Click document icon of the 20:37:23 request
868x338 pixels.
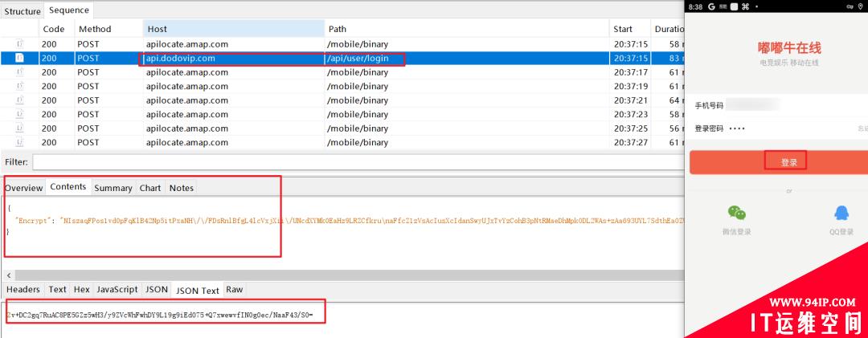[20, 114]
